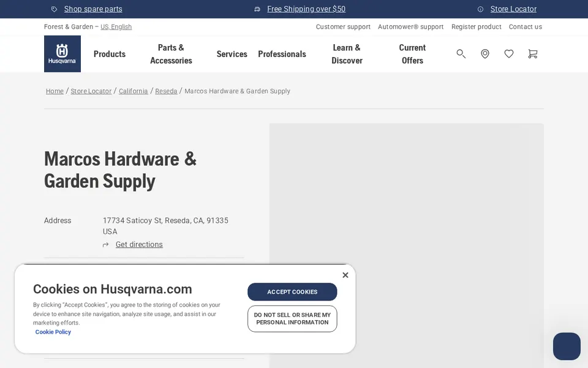Screen dimensions: 588x368
Task: Open the chat widget button
Action: coord(567,346)
